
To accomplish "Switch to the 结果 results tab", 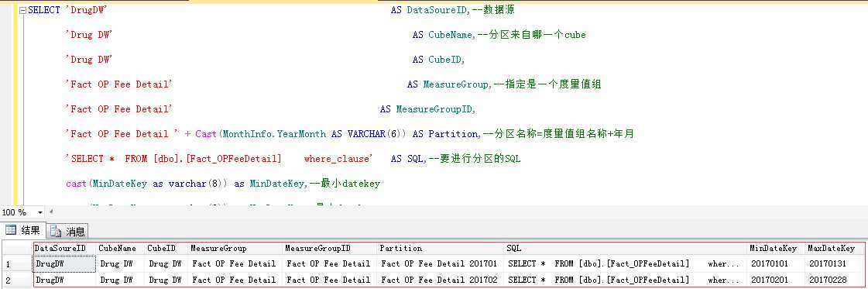I will point(22,230).
